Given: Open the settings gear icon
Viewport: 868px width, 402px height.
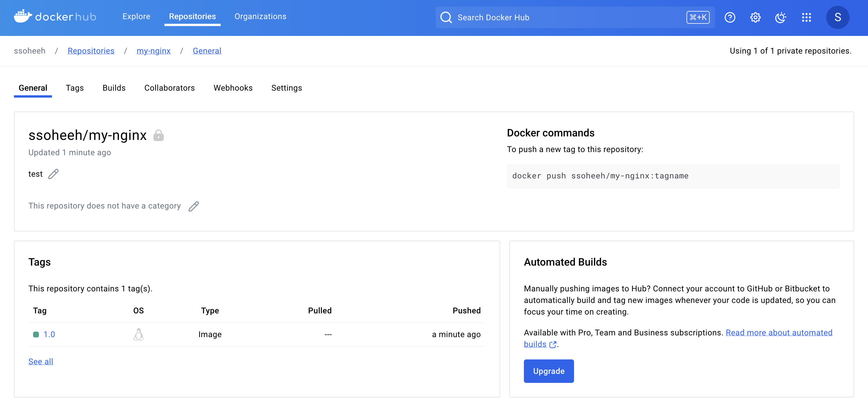Looking at the screenshot, I should tap(755, 17).
